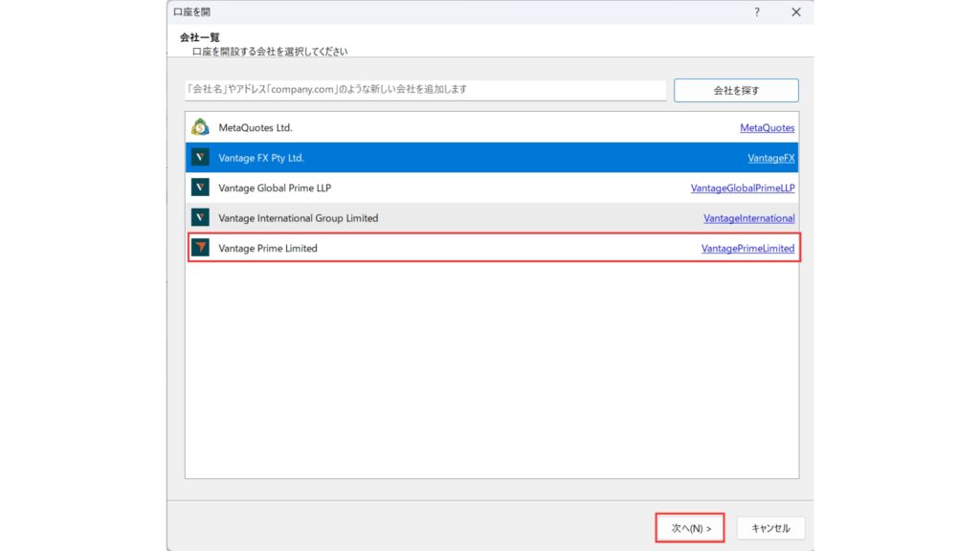Follow the VantageGlobalPrimeLLP link

point(742,187)
